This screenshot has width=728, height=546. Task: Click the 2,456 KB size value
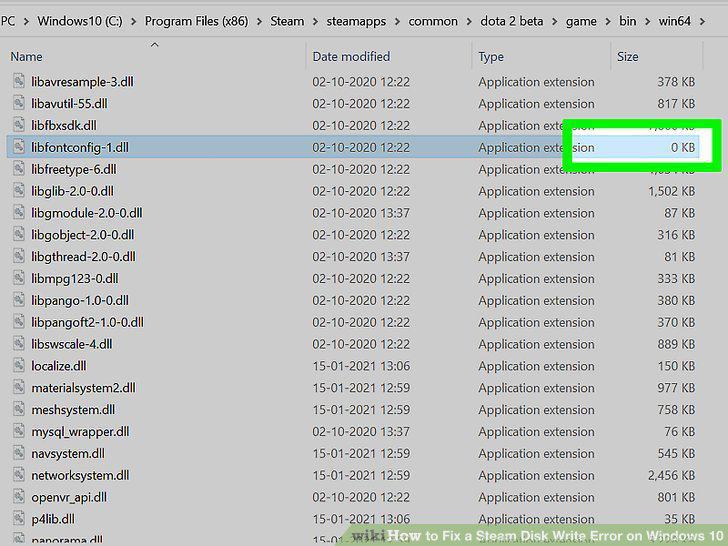click(x=671, y=475)
